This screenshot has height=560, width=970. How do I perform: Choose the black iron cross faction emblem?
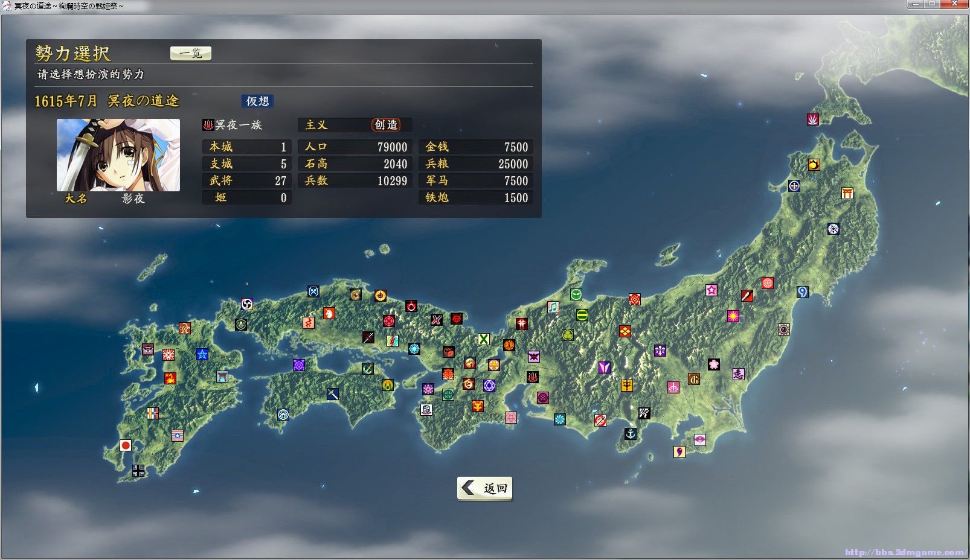tap(138, 471)
